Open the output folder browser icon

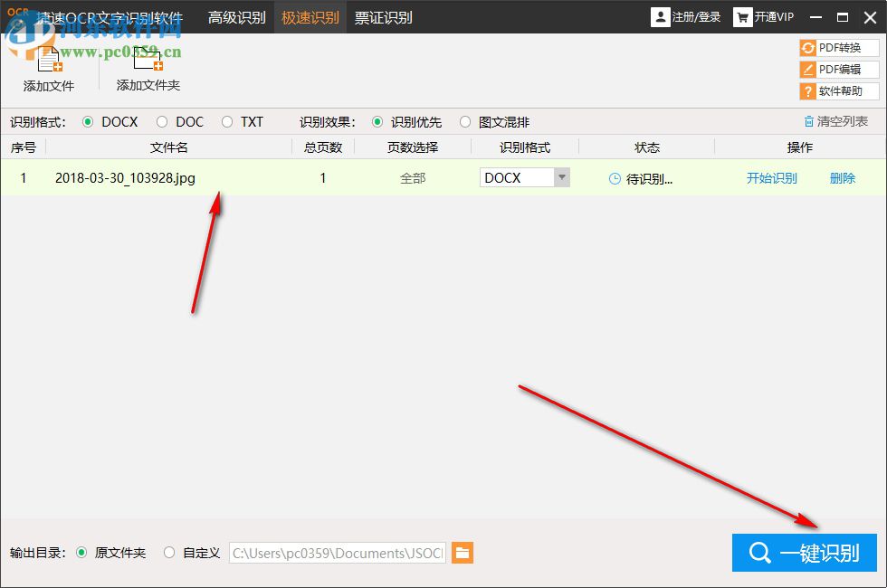pos(463,553)
